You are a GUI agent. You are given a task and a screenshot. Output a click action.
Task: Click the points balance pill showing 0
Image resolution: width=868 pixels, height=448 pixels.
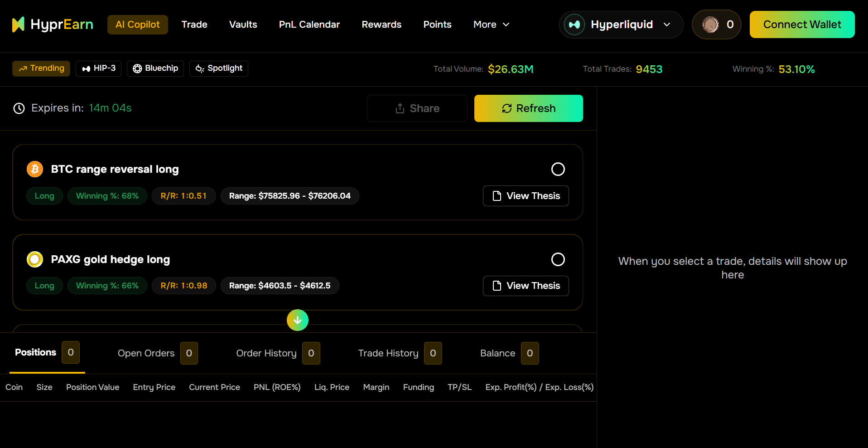717,24
